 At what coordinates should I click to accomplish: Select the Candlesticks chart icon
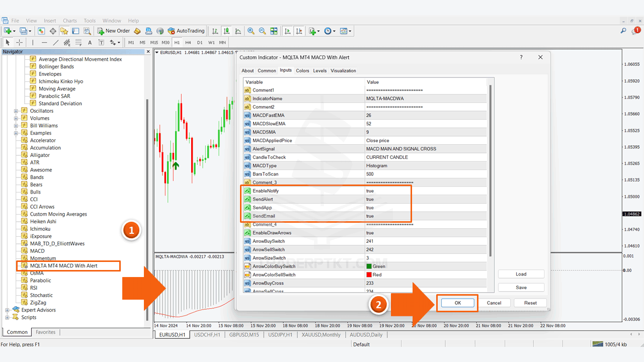point(227,31)
